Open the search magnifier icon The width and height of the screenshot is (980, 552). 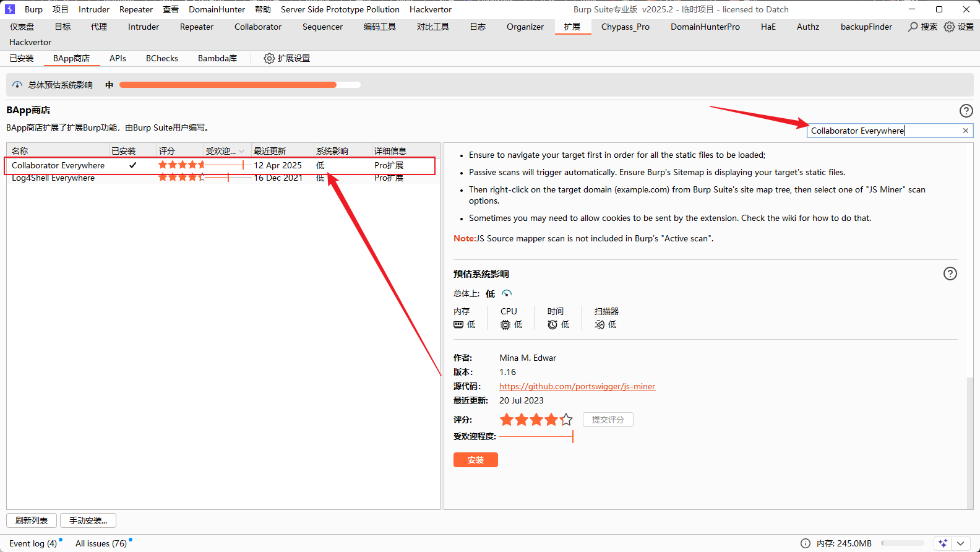pos(913,27)
